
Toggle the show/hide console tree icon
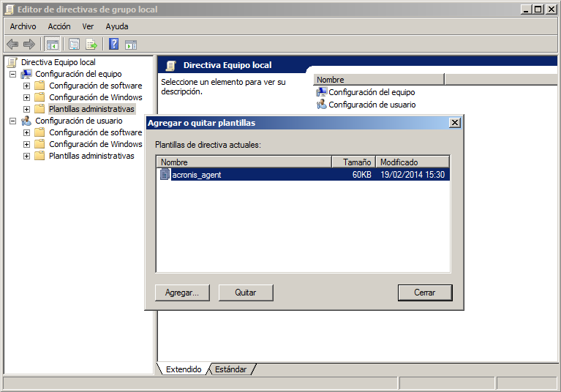tap(52, 44)
